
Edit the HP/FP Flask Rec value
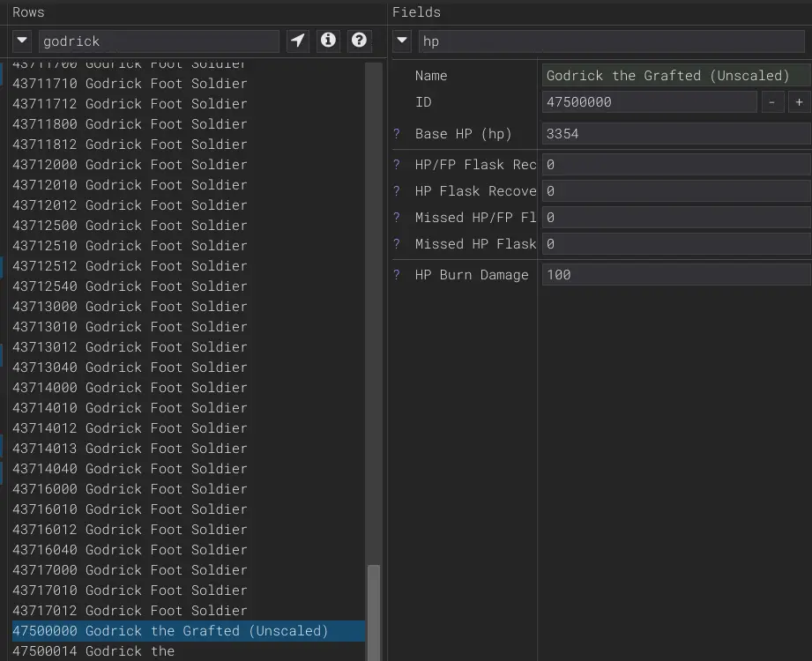click(x=676, y=165)
